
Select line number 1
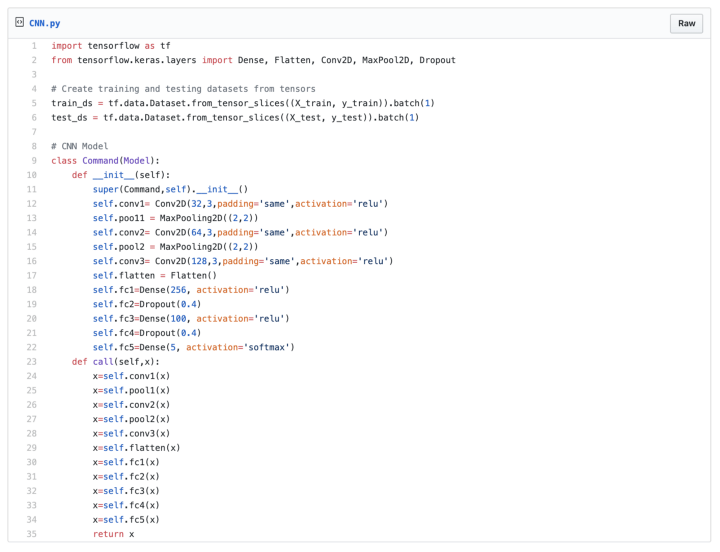pos(34,46)
